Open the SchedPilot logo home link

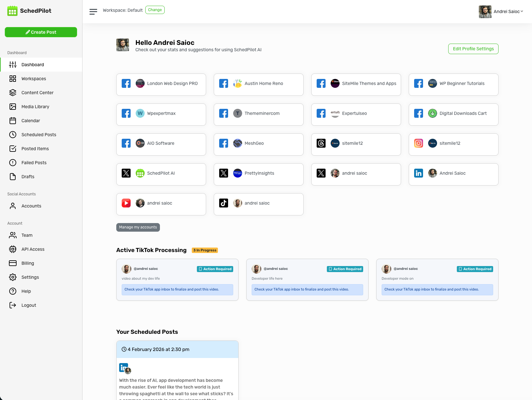click(x=29, y=11)
